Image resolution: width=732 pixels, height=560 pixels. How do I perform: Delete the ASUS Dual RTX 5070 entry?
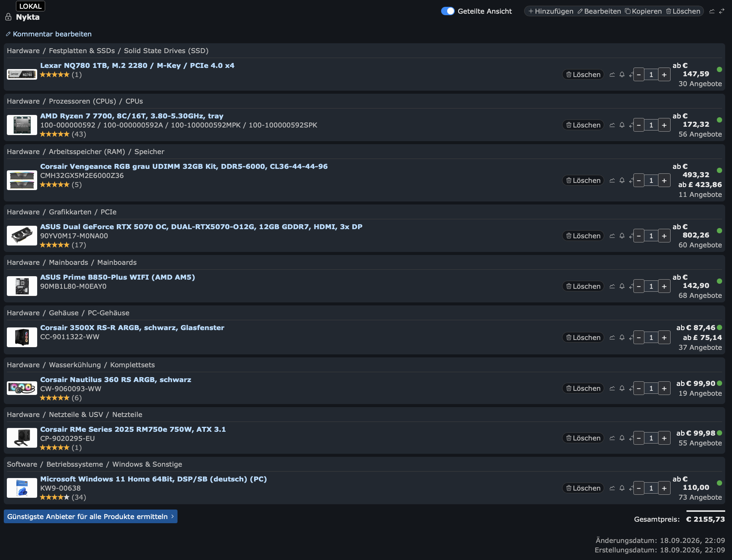[583, 236]
